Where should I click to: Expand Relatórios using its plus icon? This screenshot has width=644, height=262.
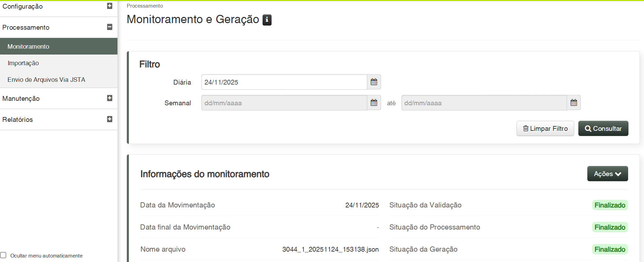110,119
